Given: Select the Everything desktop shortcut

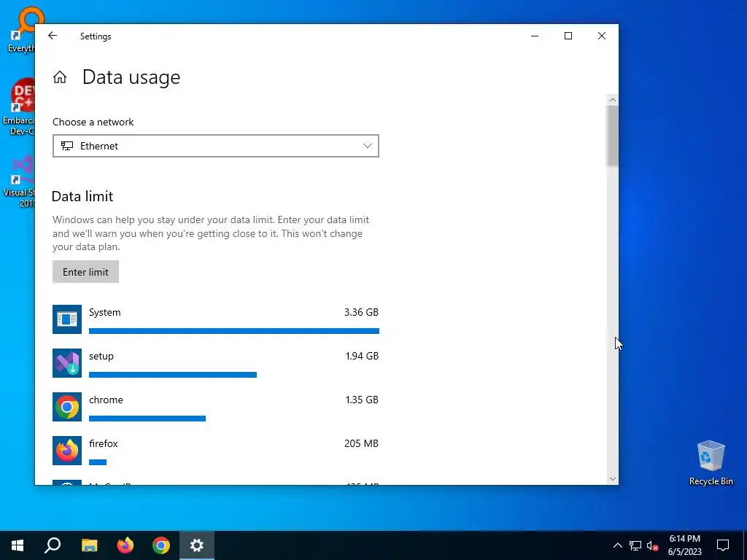Looking at the screenshot, I should [x=21, y=29].
